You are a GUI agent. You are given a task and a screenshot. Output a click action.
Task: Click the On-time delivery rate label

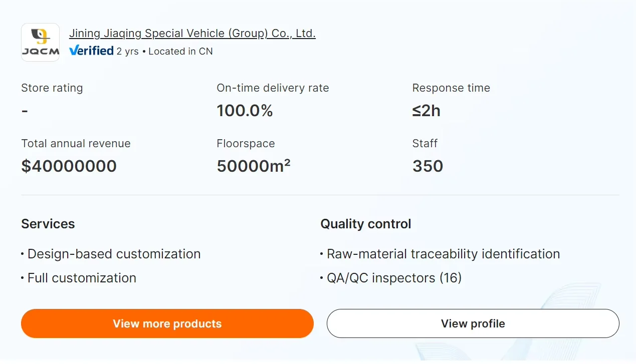(273, 88)
